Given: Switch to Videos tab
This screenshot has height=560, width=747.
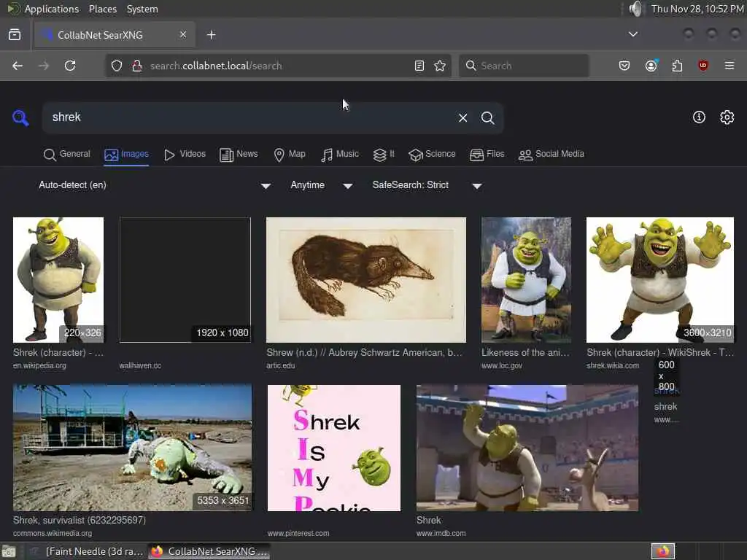Looking at the screenshot, I should 185,155.
